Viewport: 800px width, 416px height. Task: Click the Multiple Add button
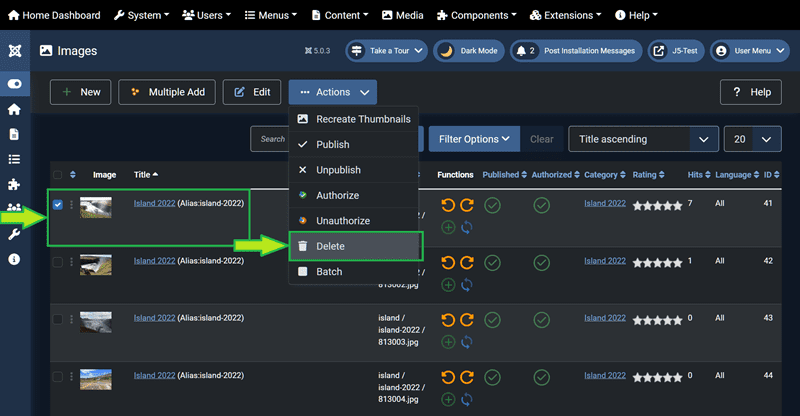(x=166, y=92)
